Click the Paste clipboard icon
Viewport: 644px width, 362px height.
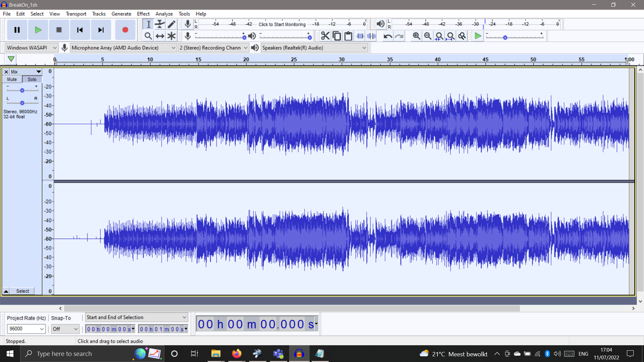tap(348, 36)
